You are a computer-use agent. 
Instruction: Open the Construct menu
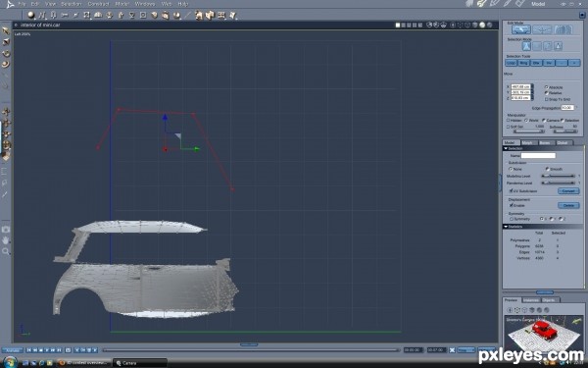(98, 4)
